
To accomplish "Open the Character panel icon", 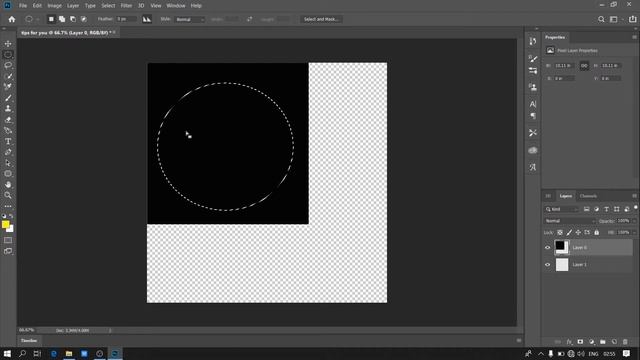I will (533, 104).
